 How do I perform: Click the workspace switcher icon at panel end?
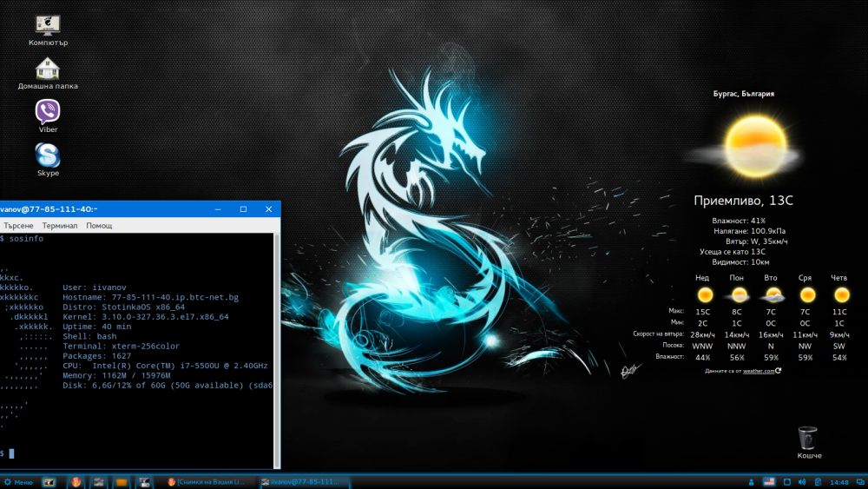859,482
